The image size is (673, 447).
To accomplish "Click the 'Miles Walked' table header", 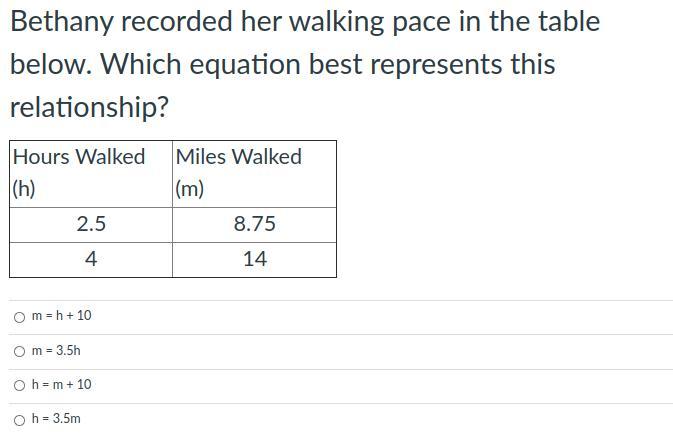I will pos(238,157).
